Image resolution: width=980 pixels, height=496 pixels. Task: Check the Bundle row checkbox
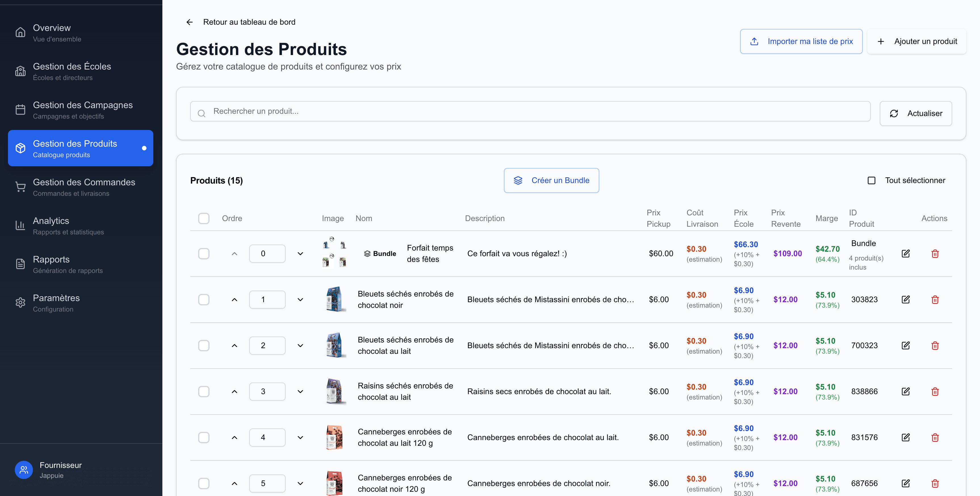(x=204, y=253)
